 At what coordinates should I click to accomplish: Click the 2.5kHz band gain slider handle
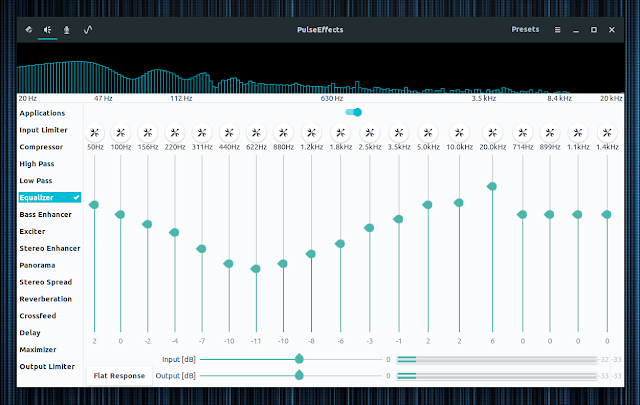[x=369, y=228]
